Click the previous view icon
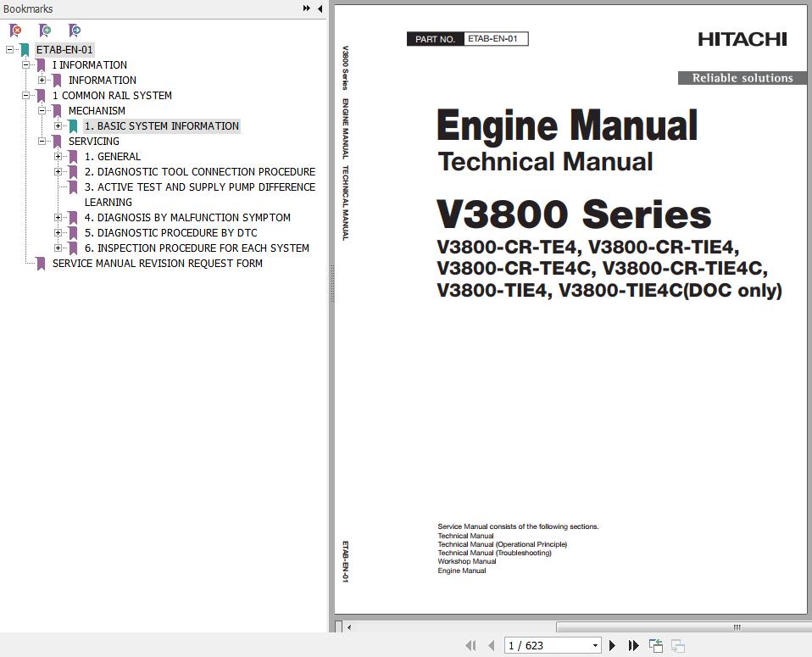This screenshot has width=812, height=657. 656,646
